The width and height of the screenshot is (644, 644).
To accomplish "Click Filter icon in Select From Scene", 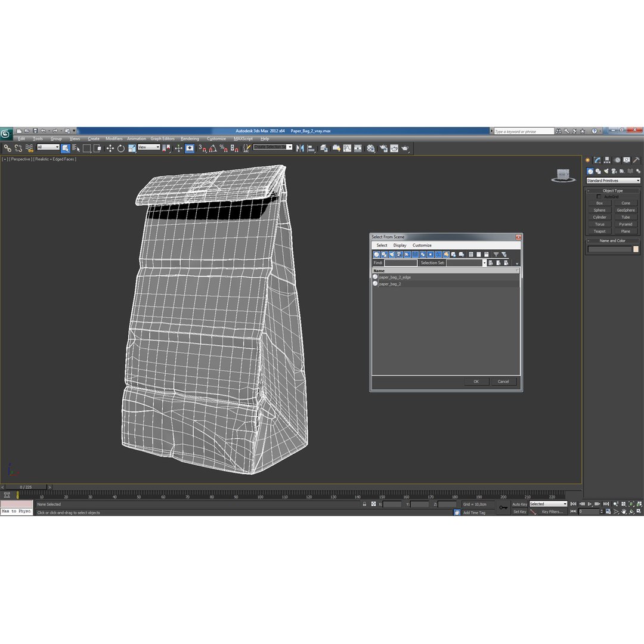I will pyautogui.click(x=496, y=255).
